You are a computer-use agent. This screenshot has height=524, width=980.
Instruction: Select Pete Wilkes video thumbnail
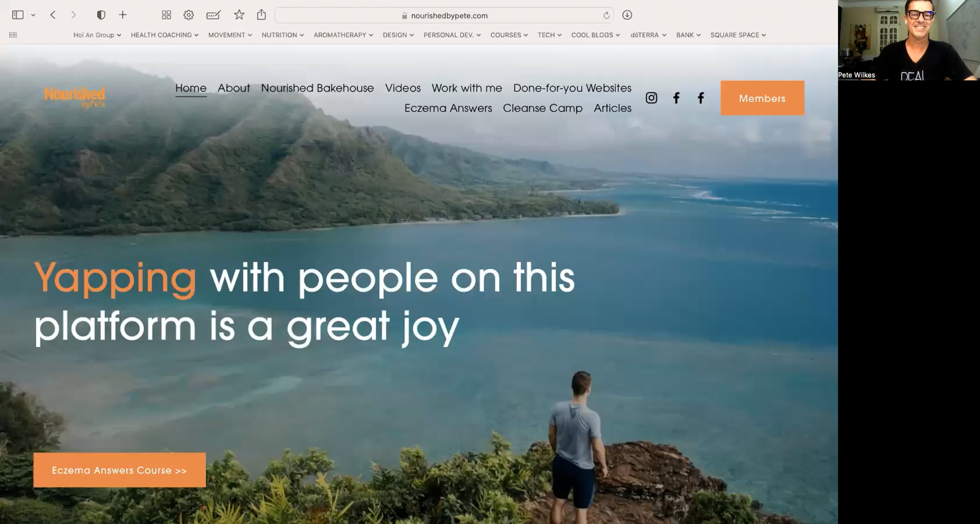click(909, 40)
